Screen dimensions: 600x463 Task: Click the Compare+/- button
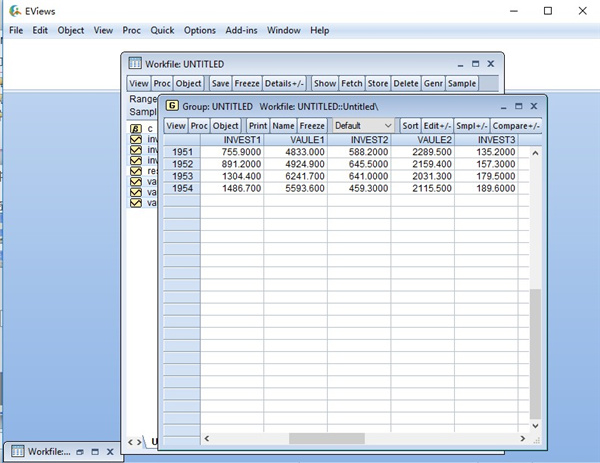click(x=515, y=126)
